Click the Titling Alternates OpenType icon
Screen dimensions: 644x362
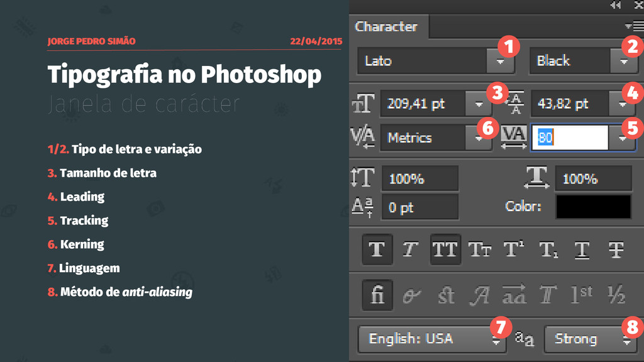548,295
